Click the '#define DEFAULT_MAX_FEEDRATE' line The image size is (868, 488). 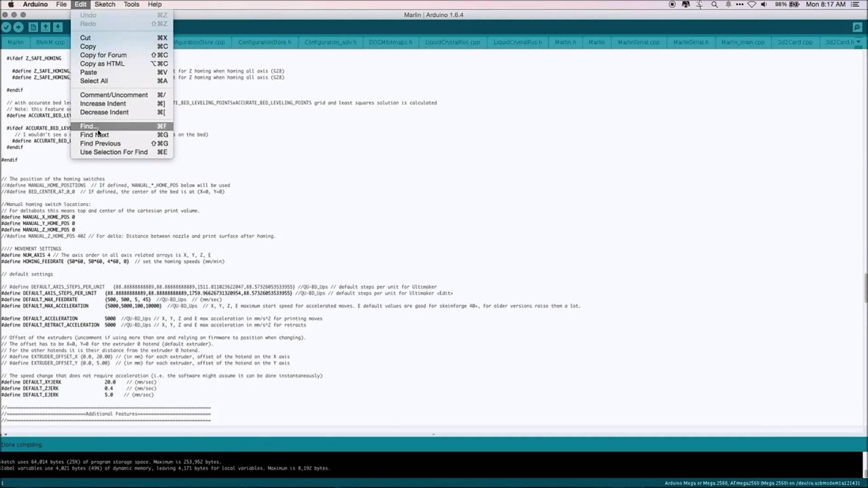click(111, 300)
